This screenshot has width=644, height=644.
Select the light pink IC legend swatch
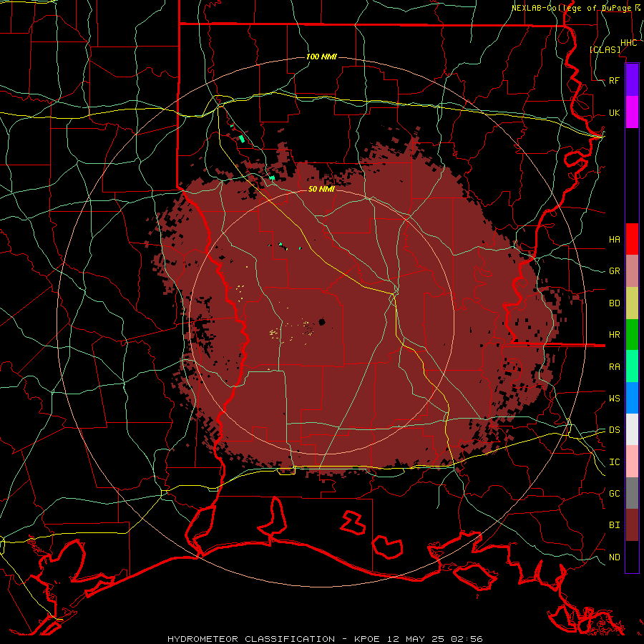tap(632, 462)
